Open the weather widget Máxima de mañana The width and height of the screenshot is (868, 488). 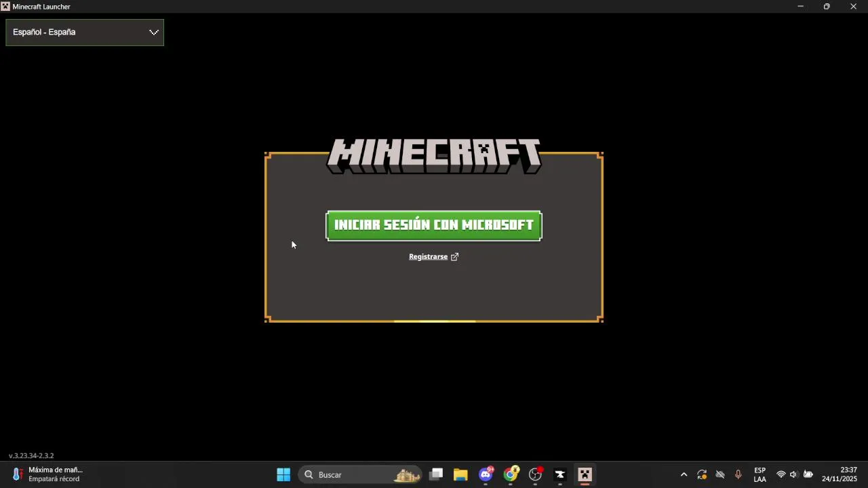pyautogui.click(x=47, y=474)
